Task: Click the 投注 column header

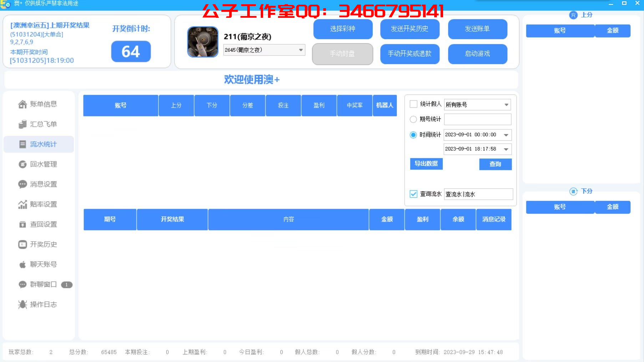Action: coord(283,105)
